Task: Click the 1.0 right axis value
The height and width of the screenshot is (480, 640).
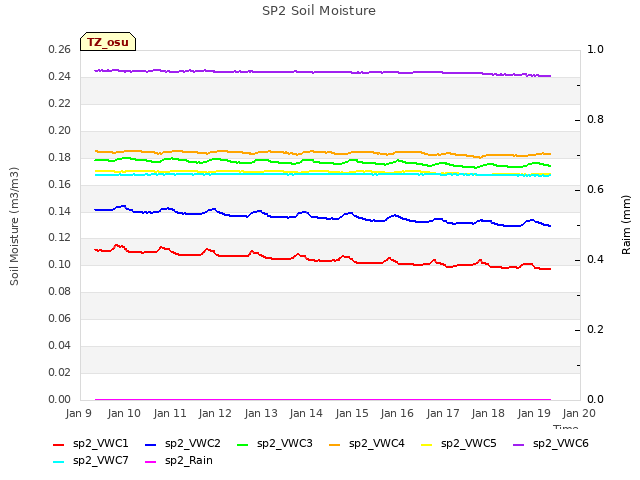Action: coord(596,49)
